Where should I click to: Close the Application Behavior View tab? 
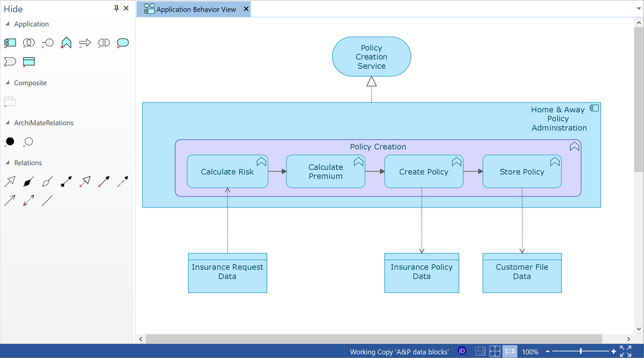[x=246, y=9]
